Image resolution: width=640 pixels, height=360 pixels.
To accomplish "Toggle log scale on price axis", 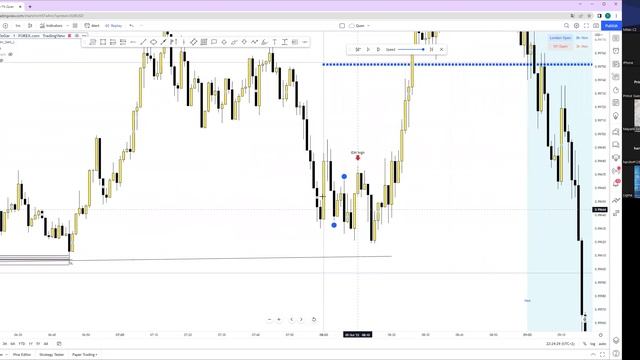I will [x=592, y=344].
